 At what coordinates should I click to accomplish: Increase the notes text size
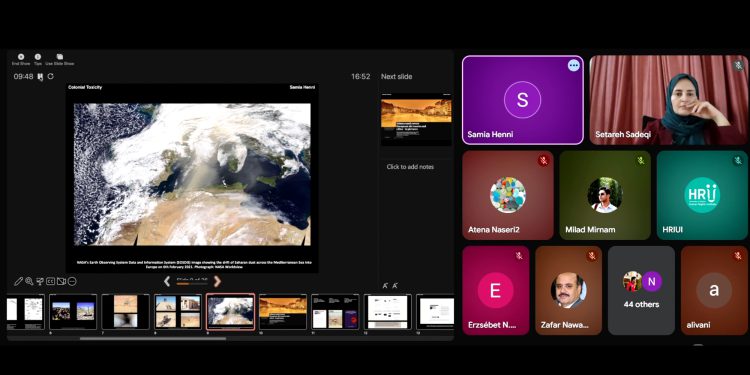click(385, 286)
